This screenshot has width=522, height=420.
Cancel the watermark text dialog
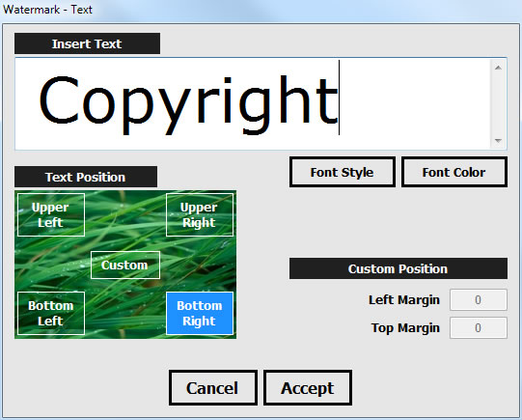tap(213, 388)
